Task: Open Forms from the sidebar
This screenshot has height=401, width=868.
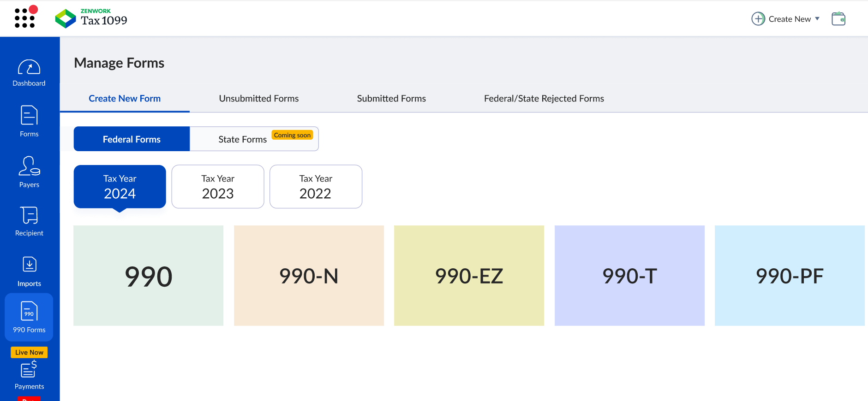Action: [29, 122]
